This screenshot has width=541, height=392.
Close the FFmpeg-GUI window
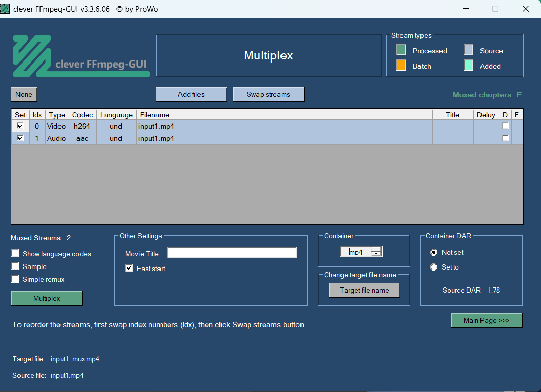[x=526, y=9]
